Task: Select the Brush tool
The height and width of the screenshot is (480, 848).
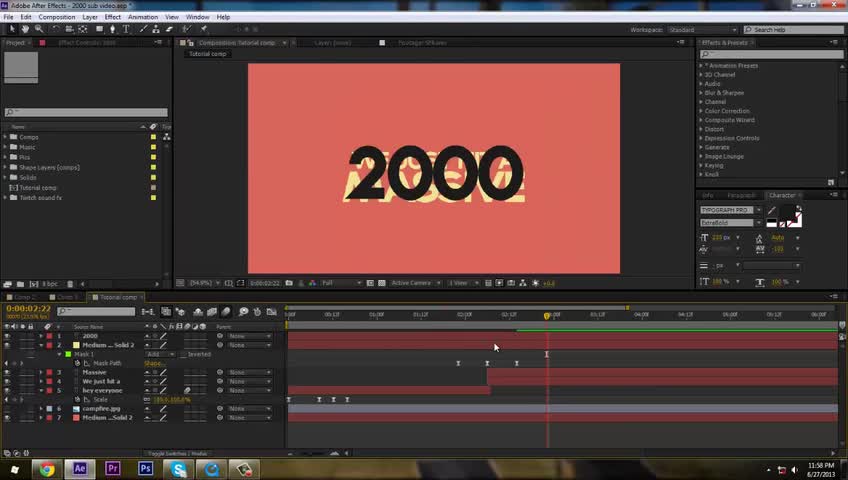Action: tap(143, 29)
